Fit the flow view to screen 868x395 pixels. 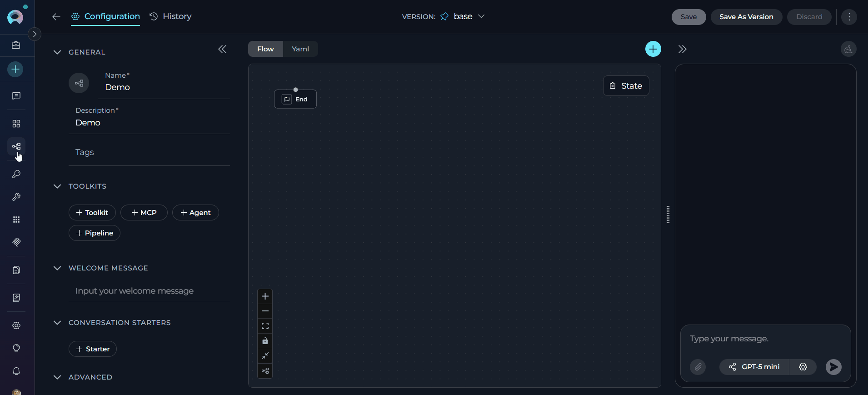(x=265, y=326)
